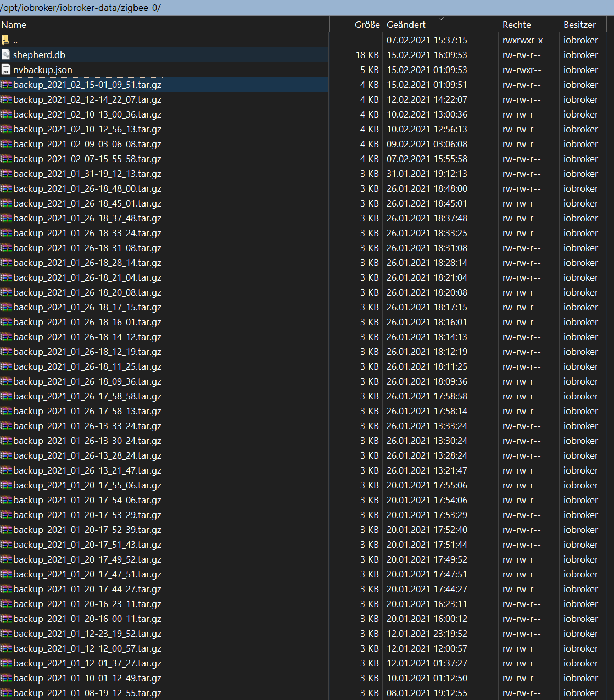The height and width of the screenshot is (700, 614).
Task: Click archive icon of backup_2021_02_12-14_22_07.tar.gz
Action: click(6, 99)
